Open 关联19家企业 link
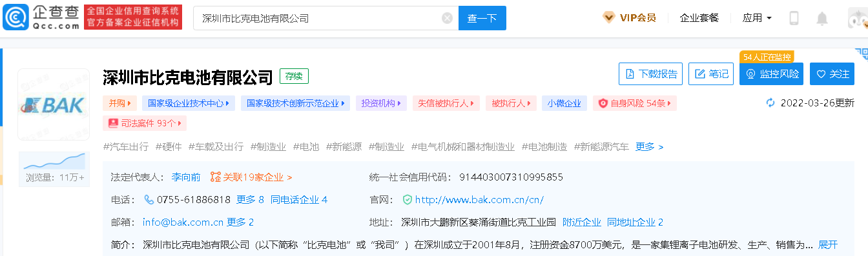 251,177
